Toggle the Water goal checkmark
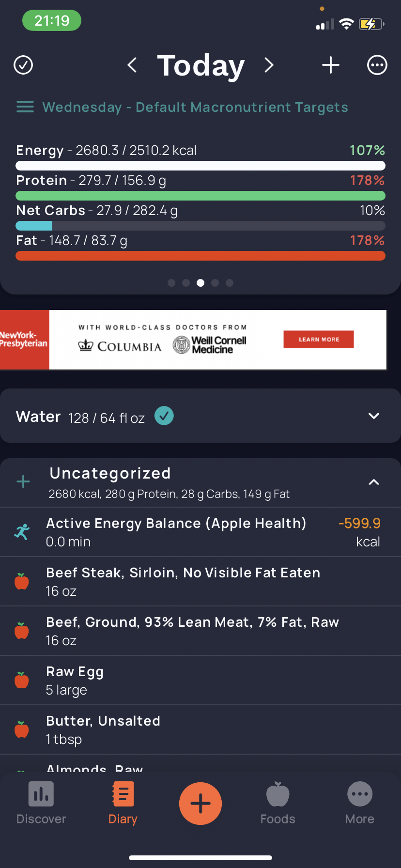This screenshot has height=868, width=401. (164, 416)
